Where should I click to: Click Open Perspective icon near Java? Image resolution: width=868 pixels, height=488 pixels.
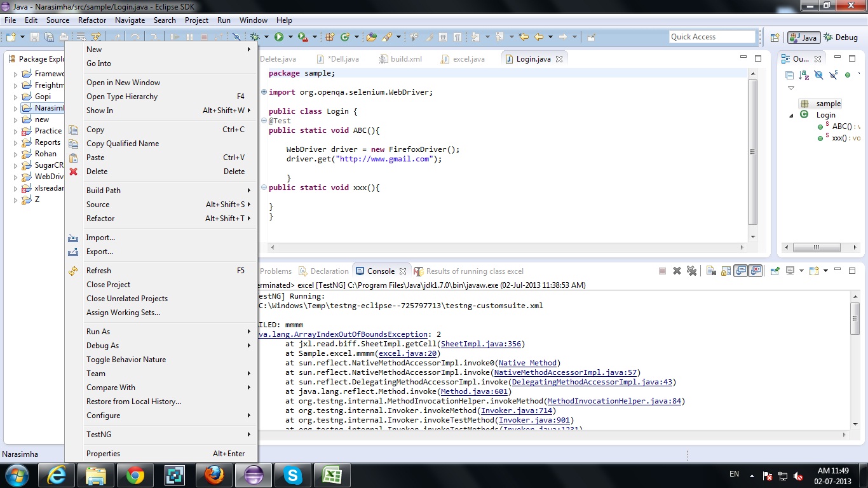pyautogui.click(x=775, y=37)
